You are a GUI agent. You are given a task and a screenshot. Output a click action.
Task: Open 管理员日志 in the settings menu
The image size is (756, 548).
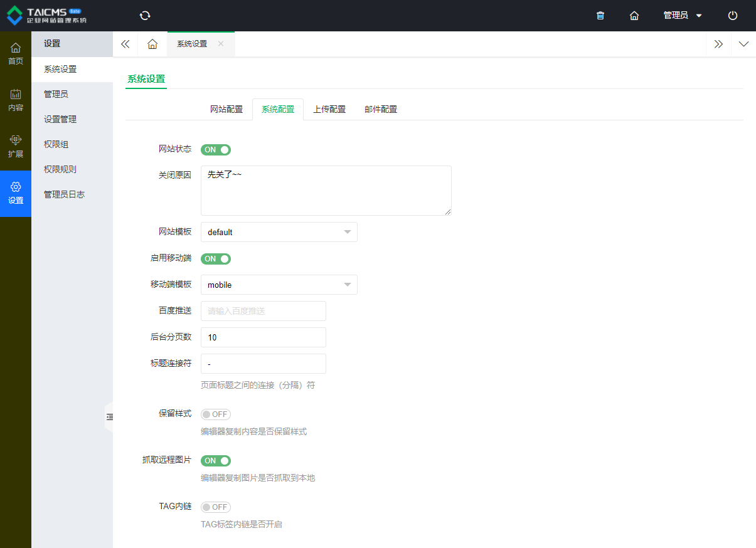pos(64,194)
